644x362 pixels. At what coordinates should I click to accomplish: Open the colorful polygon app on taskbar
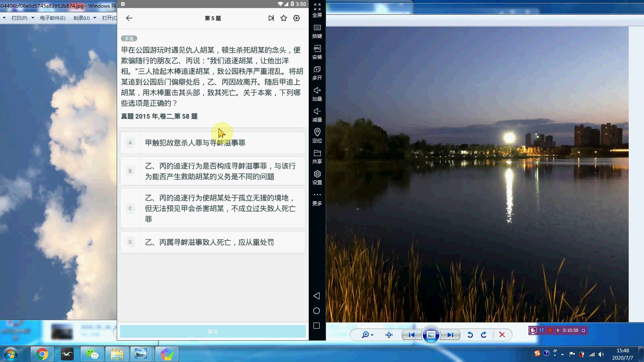pos(167,354)
